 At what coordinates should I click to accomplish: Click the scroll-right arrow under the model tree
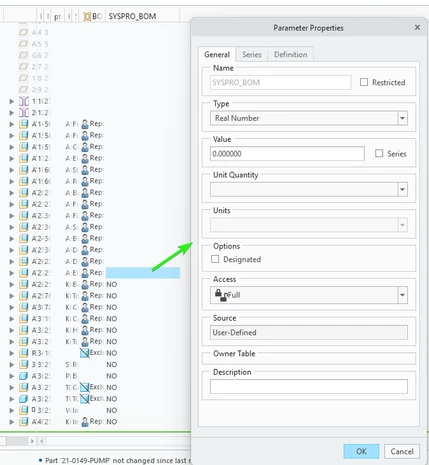(x=32, y=441)
